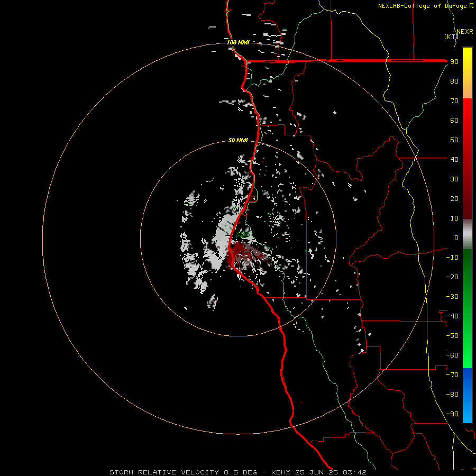Click the -40 value on the velocity scale
Image resolution: width=476 pixels, height=476 pixels.
click(x=452, y=316)
